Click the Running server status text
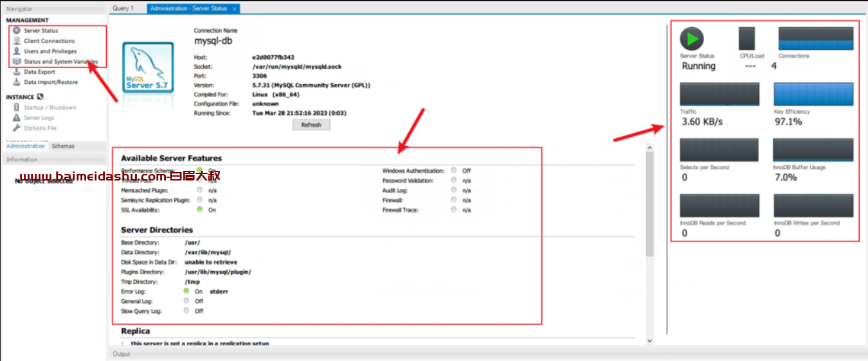Image resolution: width=868 pixels, height=361 pixels. coord(698,66)
